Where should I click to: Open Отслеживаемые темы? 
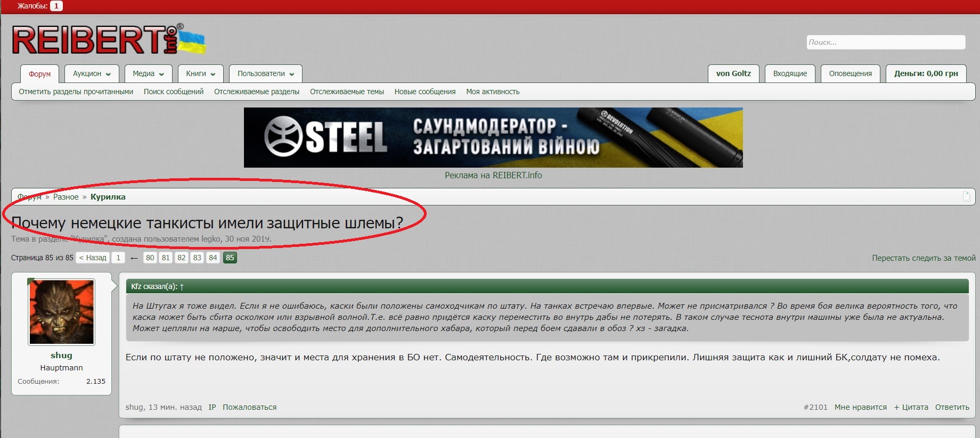click(347, 92)
